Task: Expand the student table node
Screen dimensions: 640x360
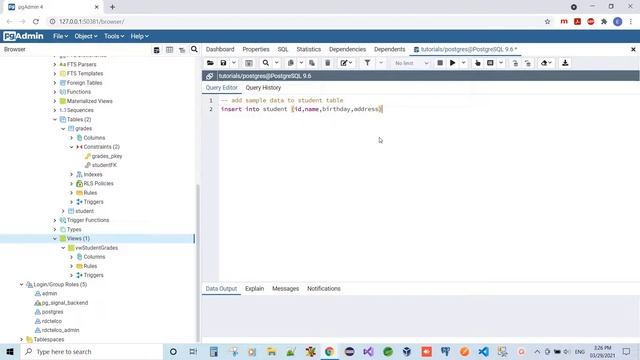Action: 63,211
